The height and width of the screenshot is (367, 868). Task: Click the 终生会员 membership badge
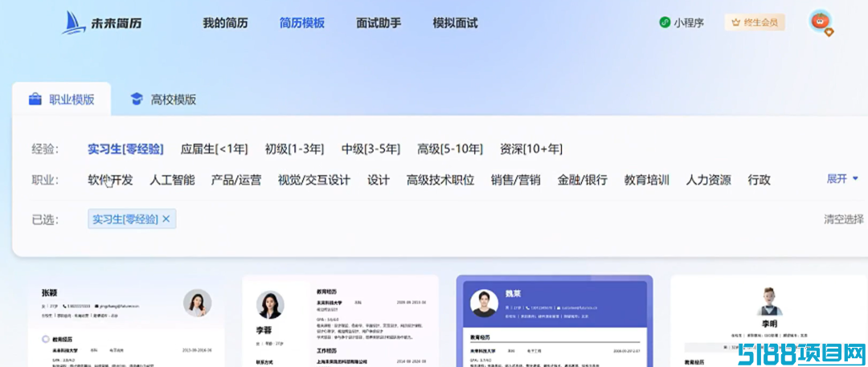[755, 22]
